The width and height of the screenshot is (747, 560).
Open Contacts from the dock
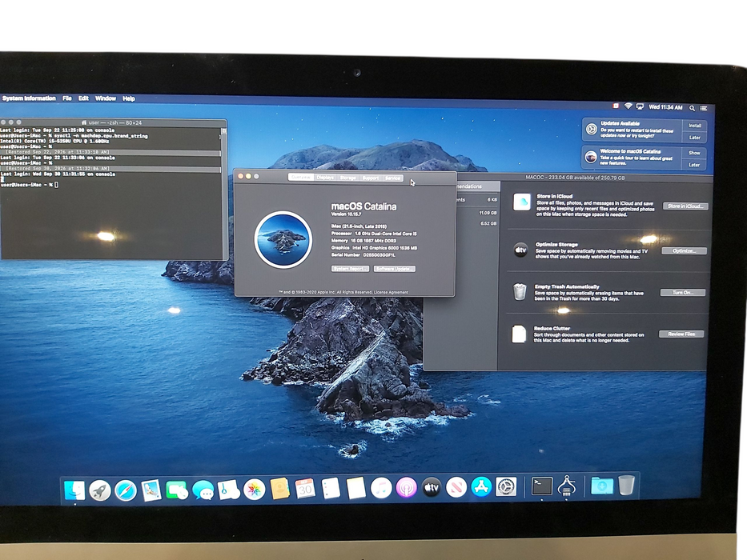pos(279,489)
